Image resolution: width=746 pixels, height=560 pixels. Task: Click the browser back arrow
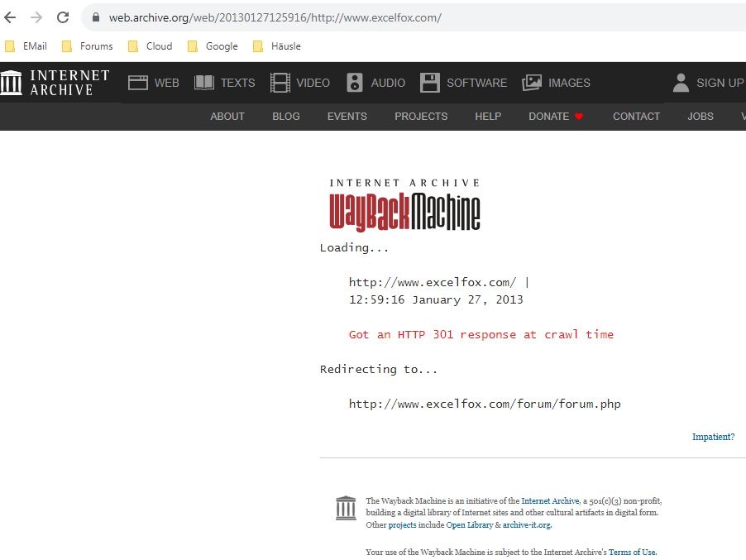(x=10, y=17)
